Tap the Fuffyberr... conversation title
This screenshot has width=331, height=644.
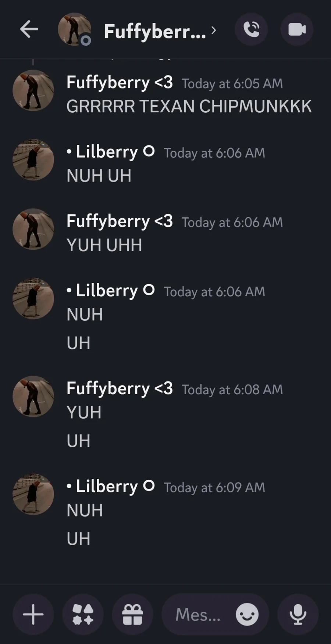click(x=155, y=31)
